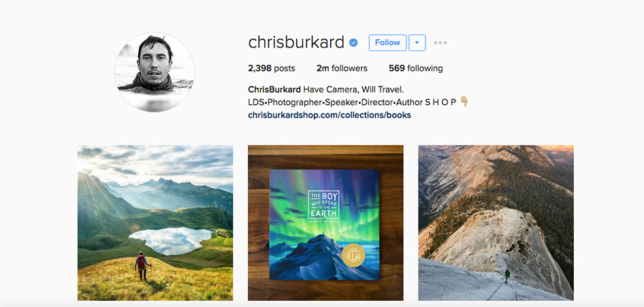This screenshot has width=644, height=307.
Task: Open chrisburkard's circular profile picture
Action: (155, 72)
